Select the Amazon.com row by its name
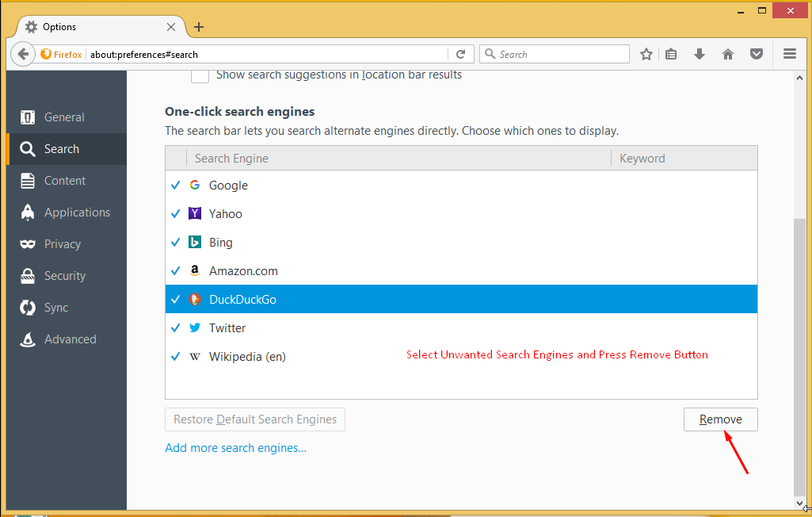The image size is (812, 517). click(243, 270)
